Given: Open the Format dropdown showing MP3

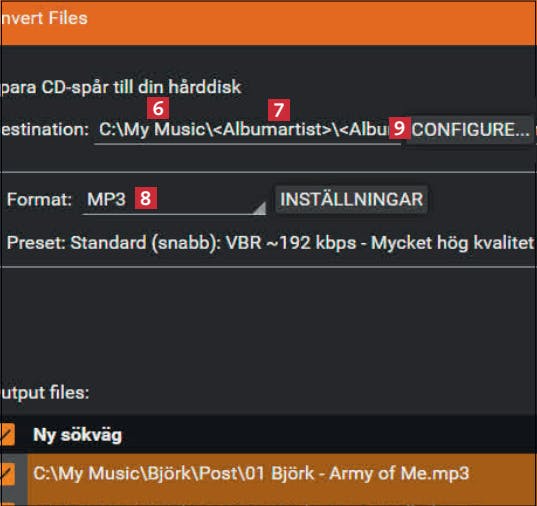Looking at the screenshot, I should pyautogui.click(x=174, y=200).
